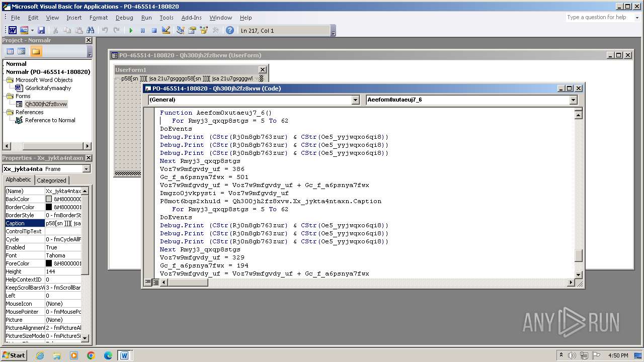This screenshot has height=362, width=644.
Task: Click the Chrome icon in taskbar
Action: tap(91, 355)
